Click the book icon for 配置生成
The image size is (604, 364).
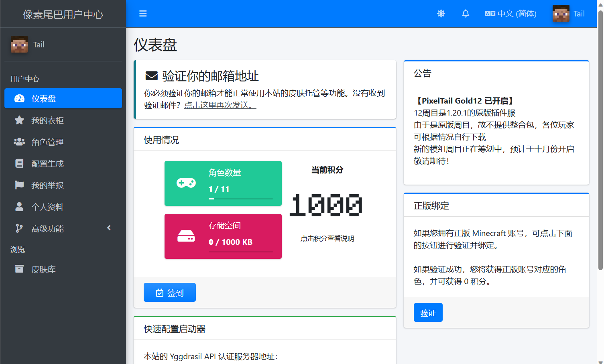coord(19,164)
